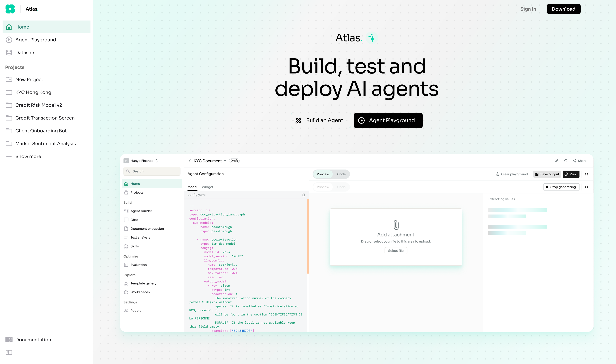Click Stop generating
This screenshot has height=364, width=616.
(x=561, y=187)
